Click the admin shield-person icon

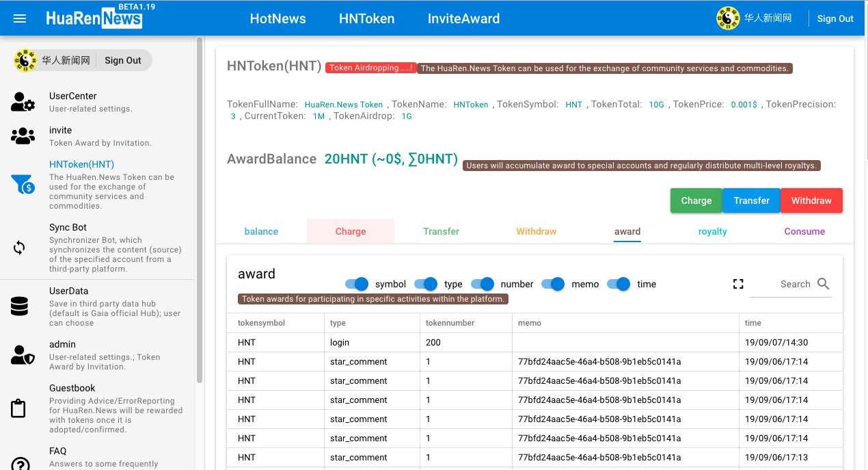pyautogui.click(x=23, y=355)
